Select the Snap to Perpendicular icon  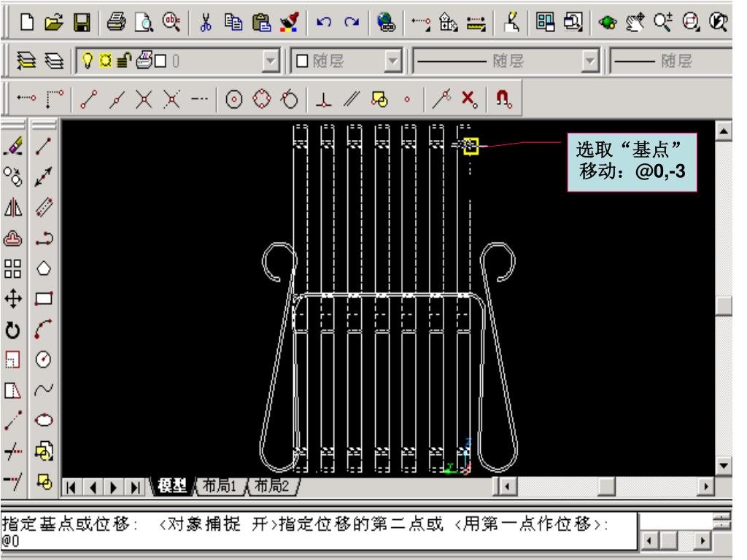(x=324, y=99)
